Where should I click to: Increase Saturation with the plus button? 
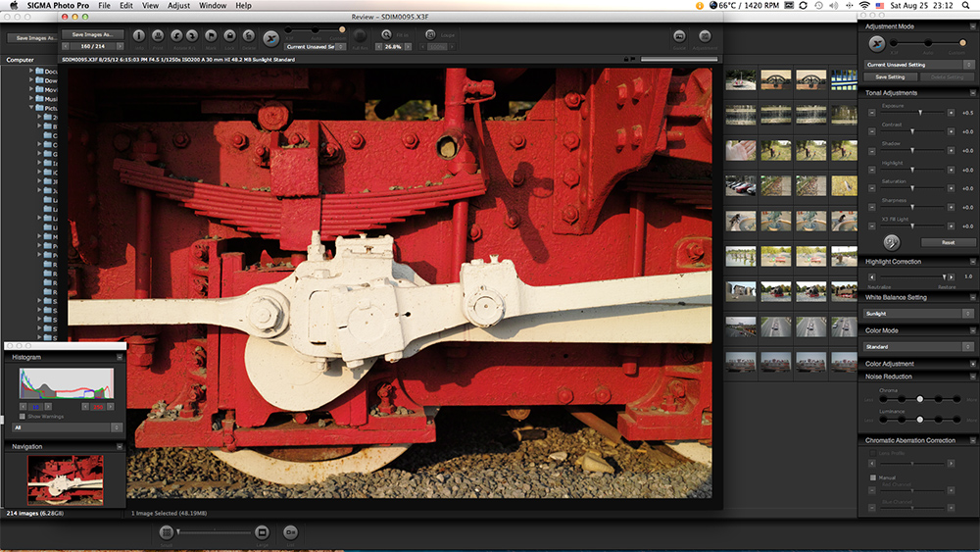(951, 188)
